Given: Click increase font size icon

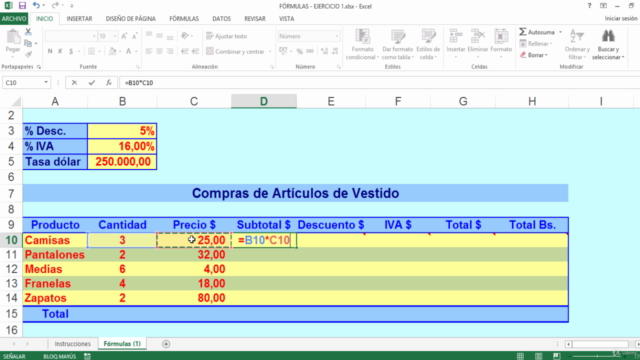Looking at the screenshot, I should [124, 36].
